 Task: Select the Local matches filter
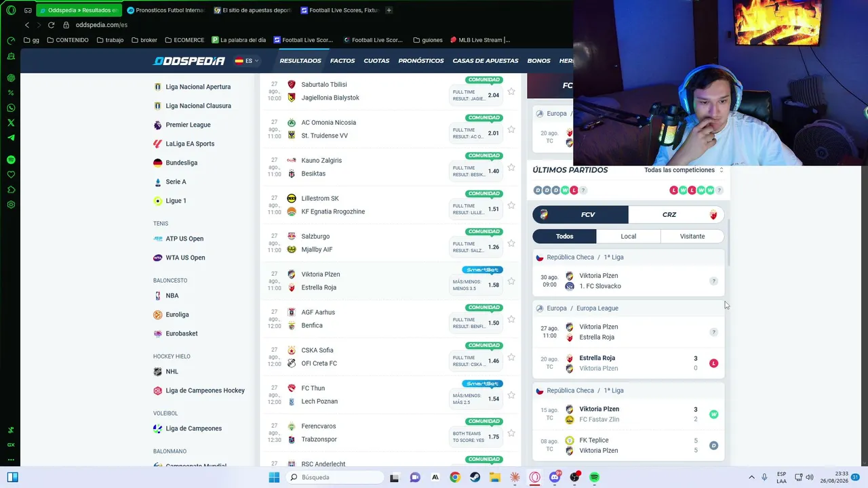pos(628,237)
